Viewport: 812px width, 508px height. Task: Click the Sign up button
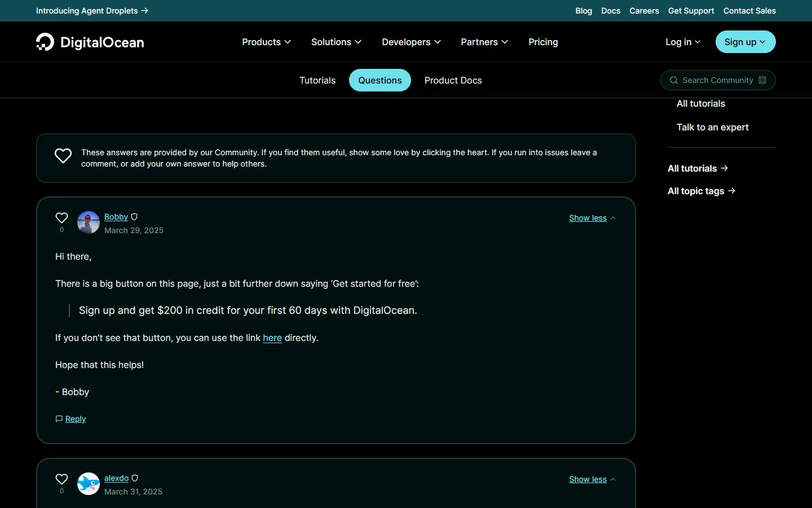[x=745, y=42]
